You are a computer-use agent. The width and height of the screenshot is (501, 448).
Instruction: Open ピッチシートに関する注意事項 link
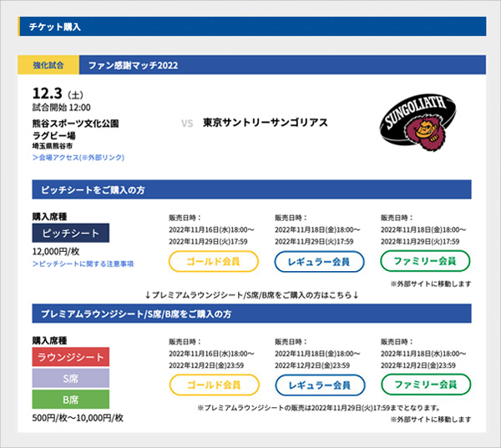tap(83, 264)
